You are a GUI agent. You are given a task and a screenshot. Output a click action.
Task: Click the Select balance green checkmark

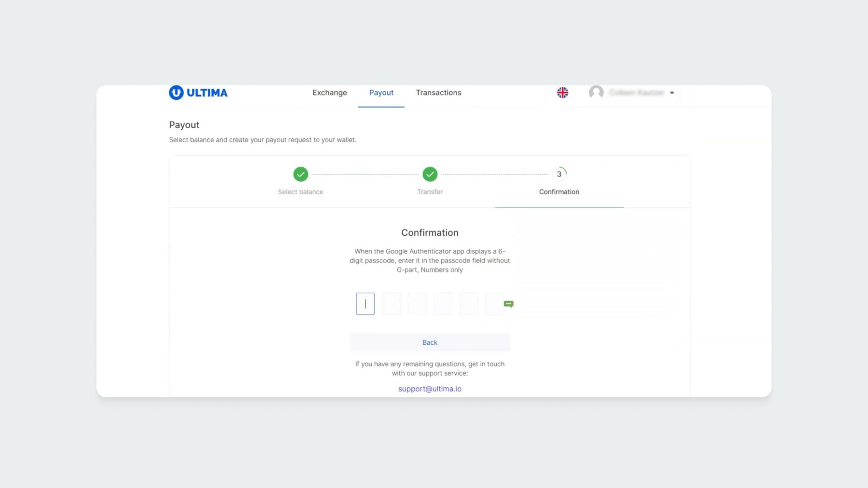pyautogui.click(x=300, y=174)
